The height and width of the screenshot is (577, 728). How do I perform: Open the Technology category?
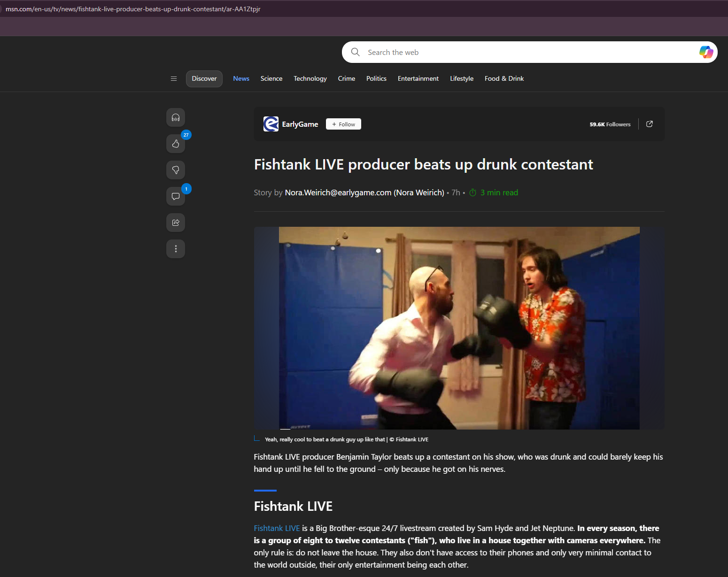310,79
